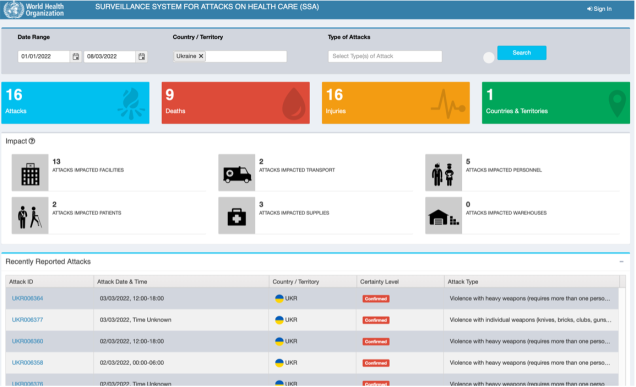
Task: Collapse the Recently Reported Attacks panel
Action: click(x=621, y=262)
